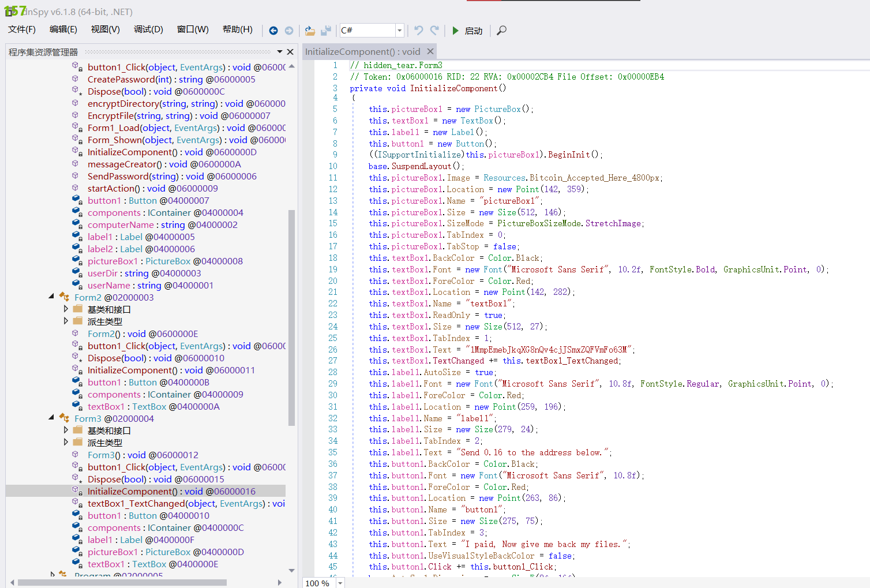Expand 派生类型 under Form2

(x=66, y=321)
